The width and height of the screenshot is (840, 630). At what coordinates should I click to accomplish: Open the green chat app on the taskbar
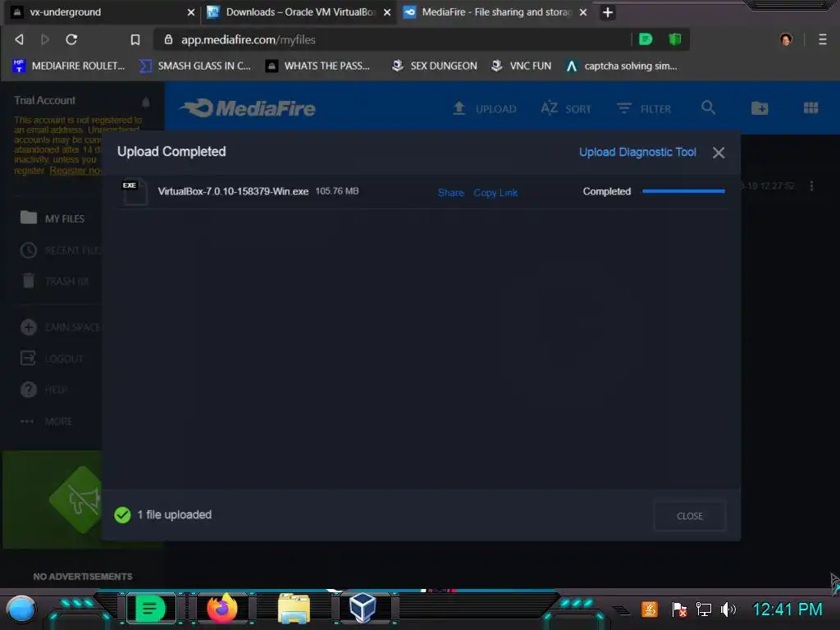click(151, 609)
